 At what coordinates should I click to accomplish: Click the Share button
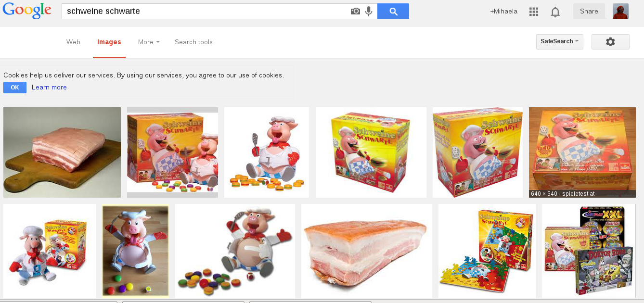pyautogui.click(x=589, y=12)
